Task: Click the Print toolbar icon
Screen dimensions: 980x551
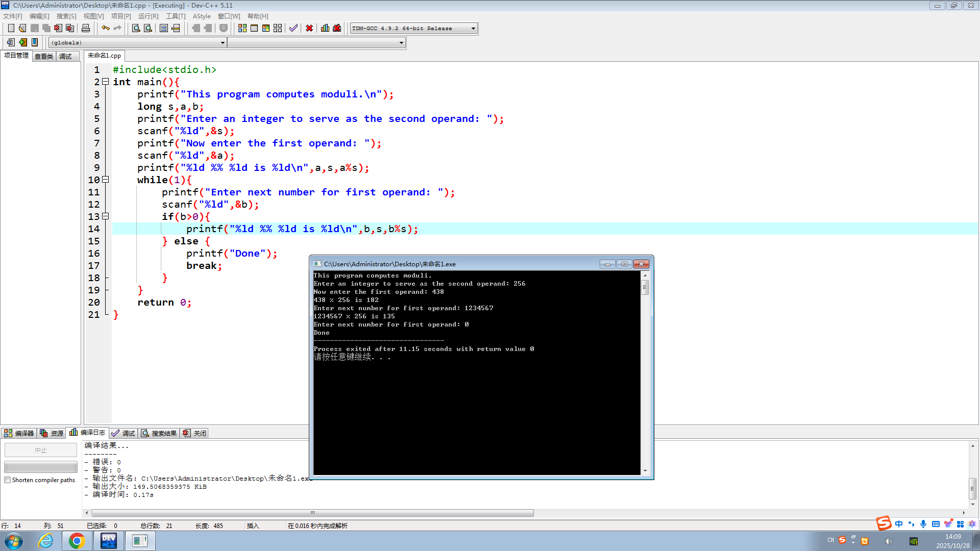Action: (86, 28)
